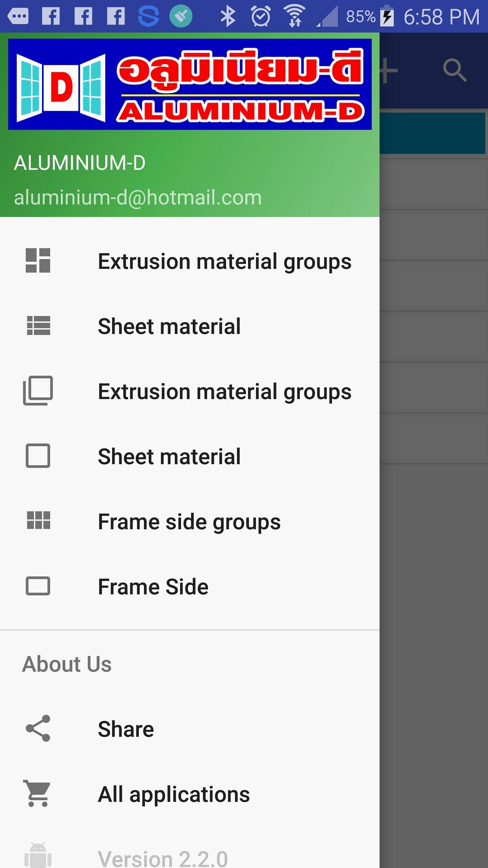
Task: Tap the plus icon behind the drawer
Action: click(388, 71)
